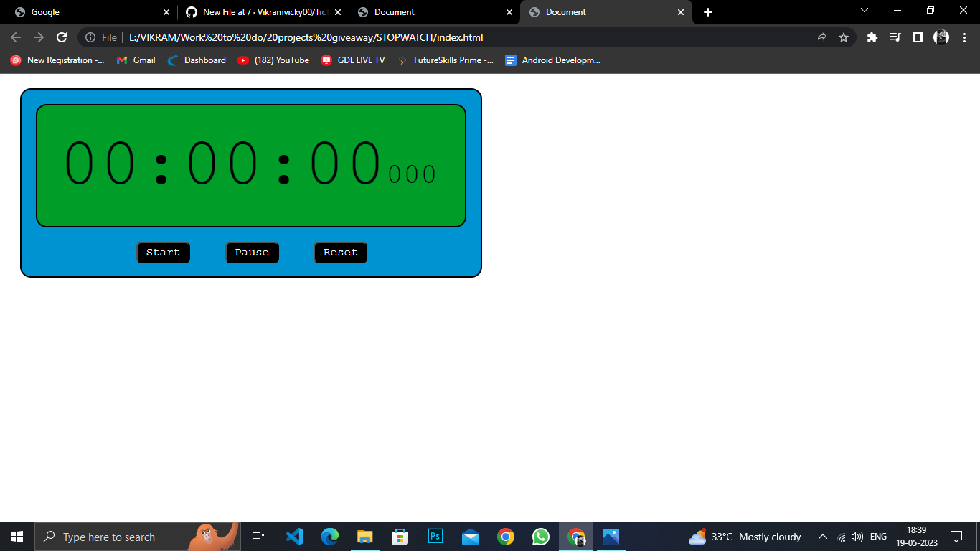980x551 pixels.
Task: Pause the stopwatch
Action: [x=252, y=253]
